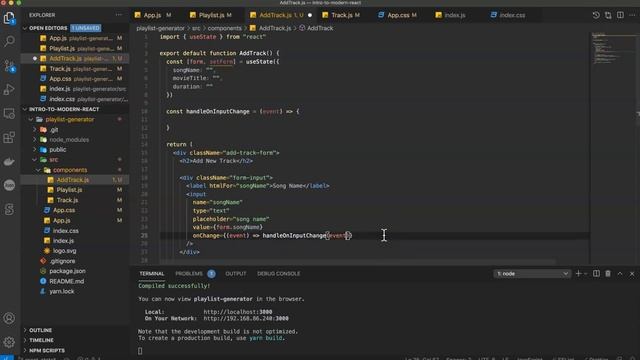Close the terminal panel
The height and width of the screenshot is (360, 640).
click(632, 273)
